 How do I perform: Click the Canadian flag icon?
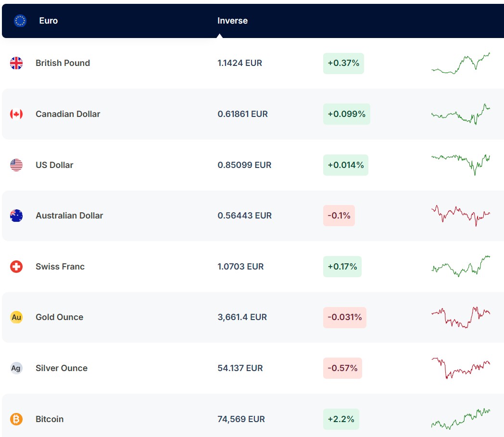coord(16,114)
